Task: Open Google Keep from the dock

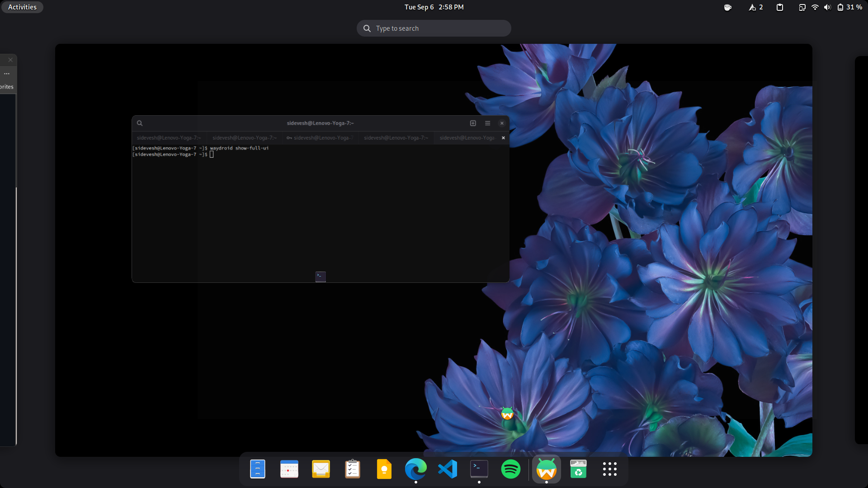Action: tap(384, 469)
